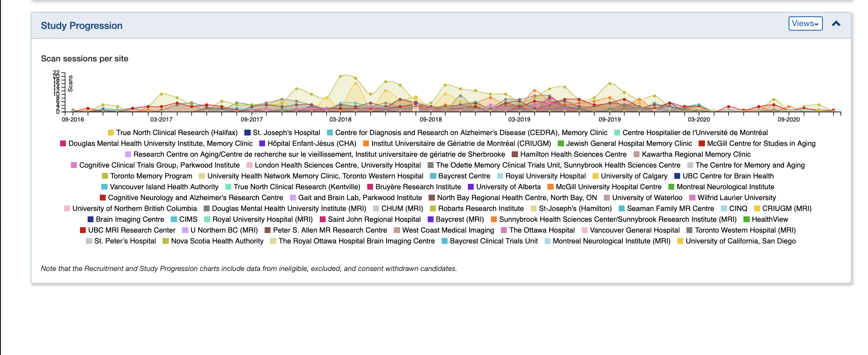Select Robarts Research Institute legend label
The image size is (868, 355).
(x=481, y=209)
